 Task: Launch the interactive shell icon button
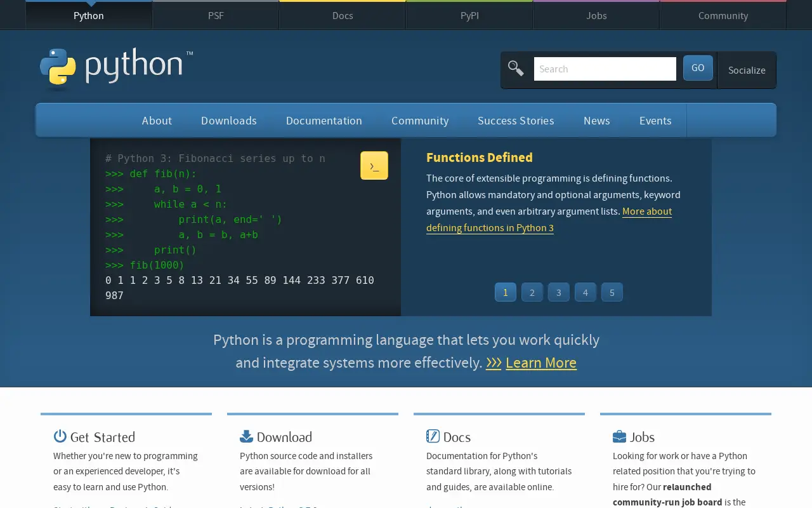point(374,166)
